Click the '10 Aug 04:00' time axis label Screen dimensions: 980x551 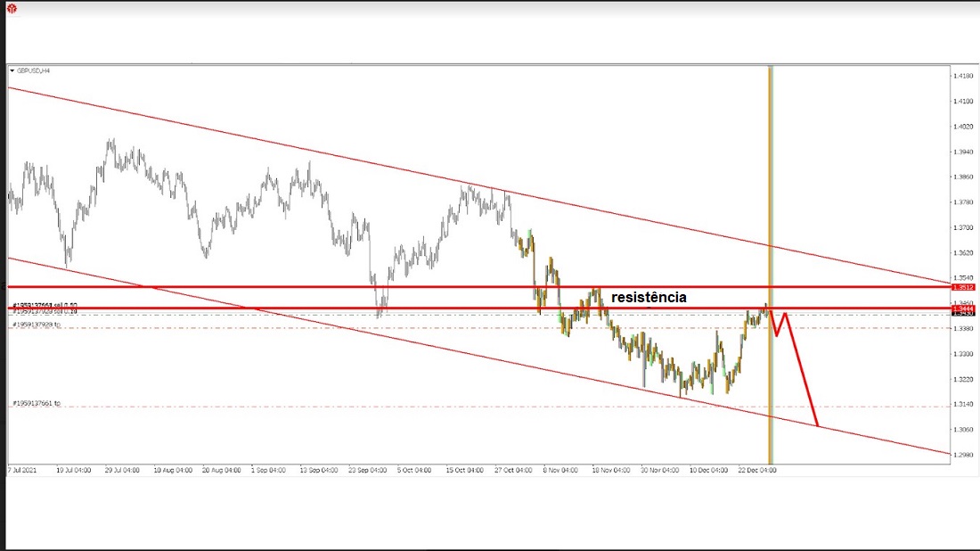point(173,470)
